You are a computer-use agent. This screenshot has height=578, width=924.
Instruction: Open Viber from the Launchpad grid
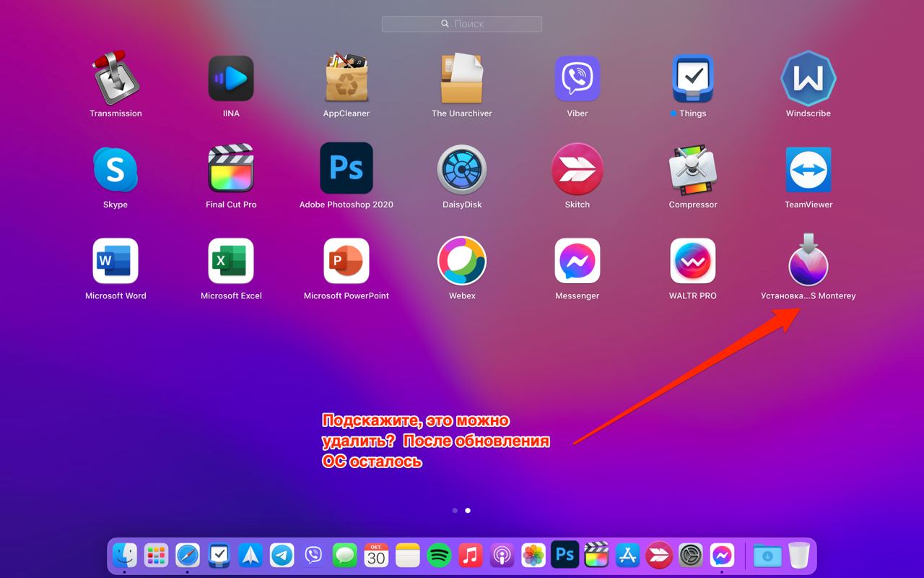click(x=577, y=77)
